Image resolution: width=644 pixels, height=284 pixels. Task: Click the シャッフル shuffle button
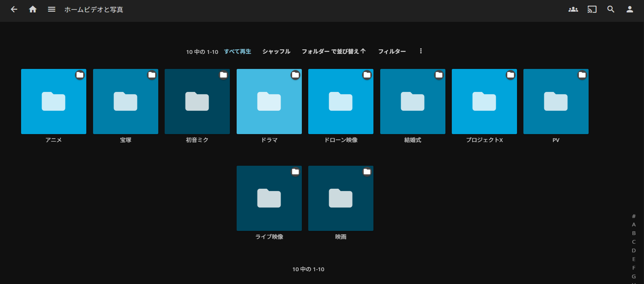pos(276,51)
